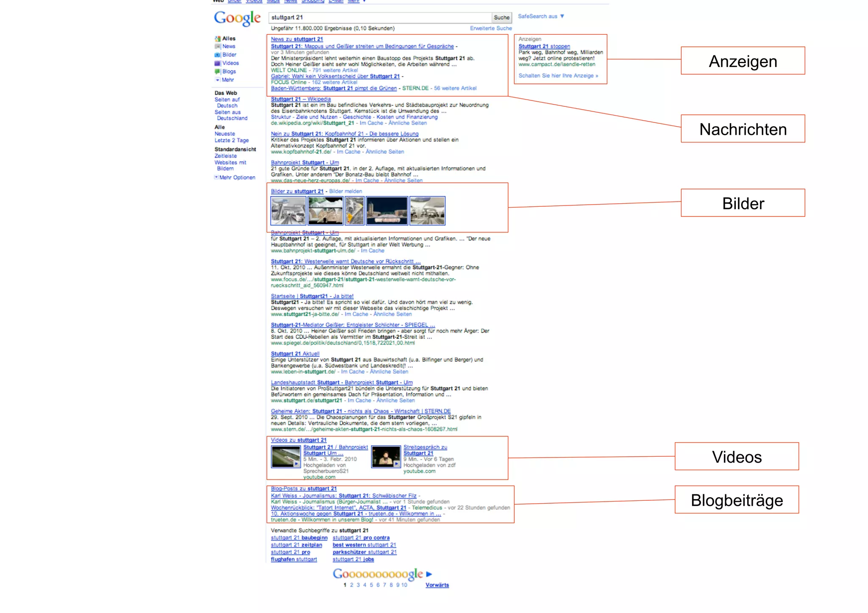The image size is (868, 613).
Task: Open the first image thumbnail for stuttgart 21
Action: point(288,211)
